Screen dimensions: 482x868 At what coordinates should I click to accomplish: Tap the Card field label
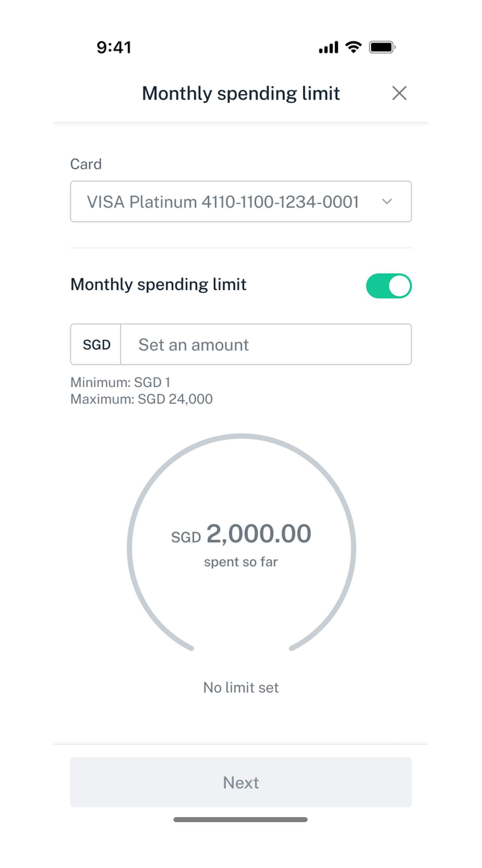coord(86,164)
